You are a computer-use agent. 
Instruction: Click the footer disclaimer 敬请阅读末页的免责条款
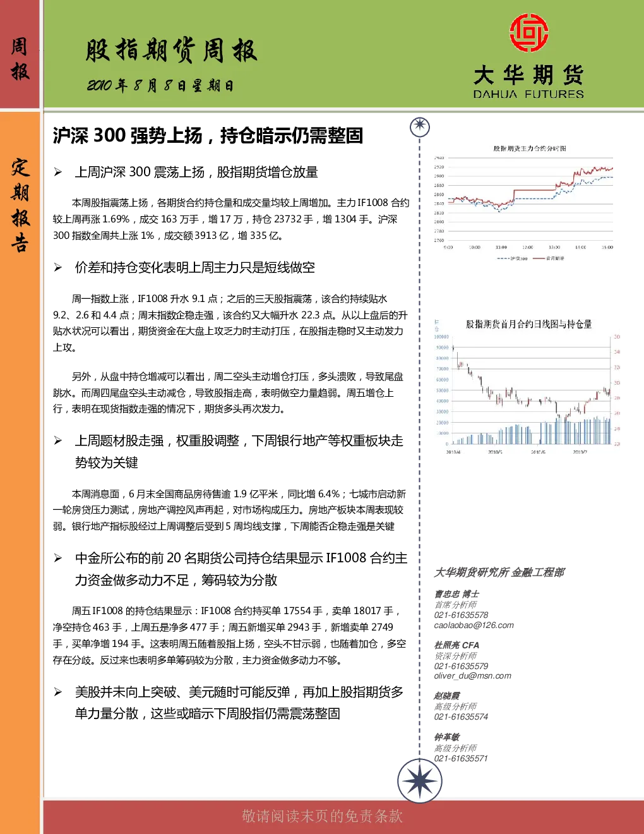pyautogui.click(x=322, y=816)
